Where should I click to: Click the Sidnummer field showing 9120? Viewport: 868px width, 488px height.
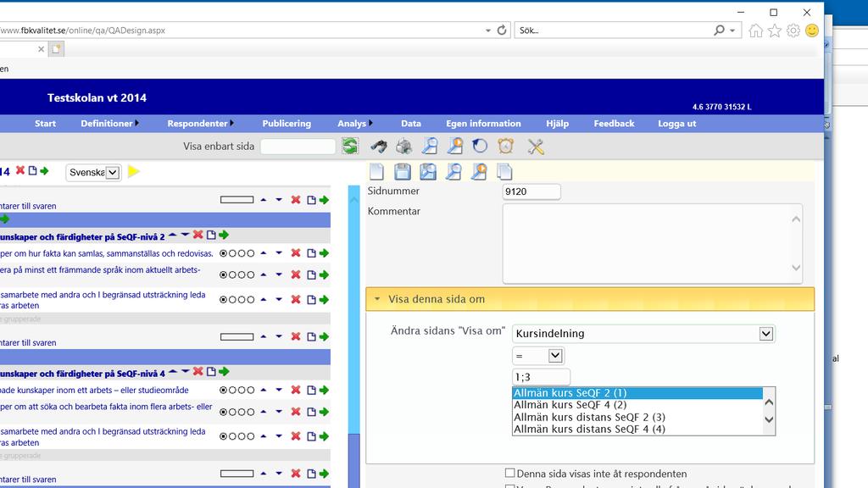[x=531, y=191]
